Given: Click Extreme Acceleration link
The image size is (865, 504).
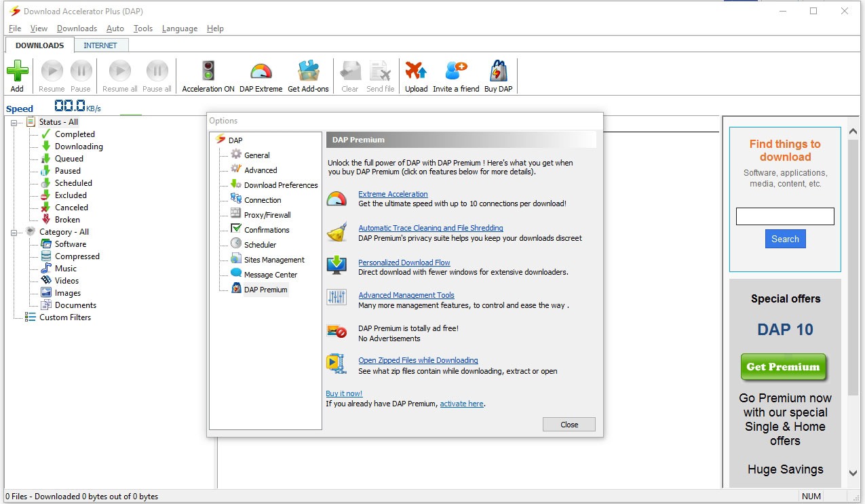Looking at the screenshot, I should pyautogui.click(x=393, y=194).
